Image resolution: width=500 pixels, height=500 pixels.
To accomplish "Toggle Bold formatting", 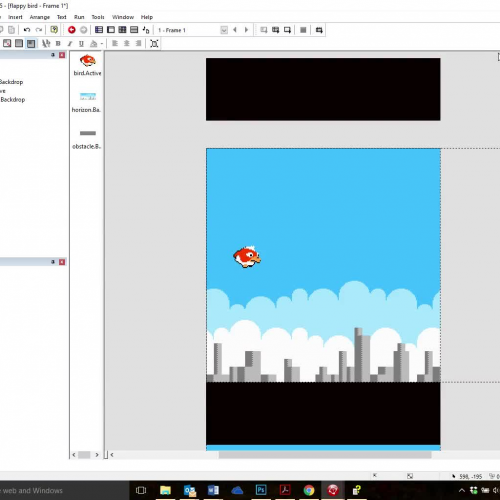I will pyautogui.click(x=58, y=43).
